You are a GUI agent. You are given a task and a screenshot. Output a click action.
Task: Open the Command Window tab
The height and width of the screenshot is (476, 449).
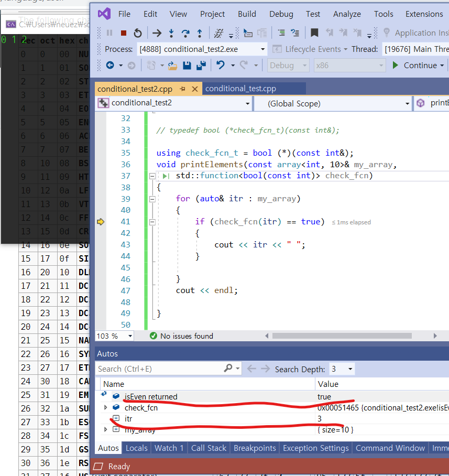coord(390,448)
